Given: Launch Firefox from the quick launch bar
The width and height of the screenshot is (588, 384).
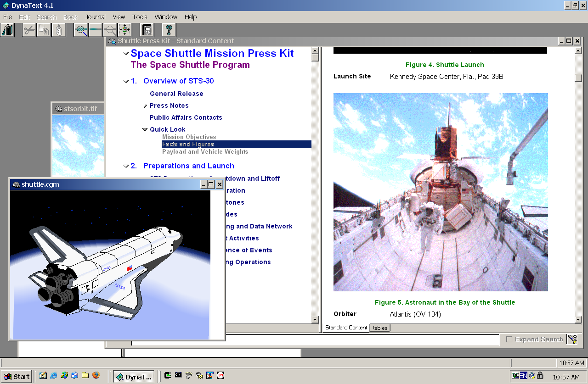Looking at the screenshot, I should (96, 375).
